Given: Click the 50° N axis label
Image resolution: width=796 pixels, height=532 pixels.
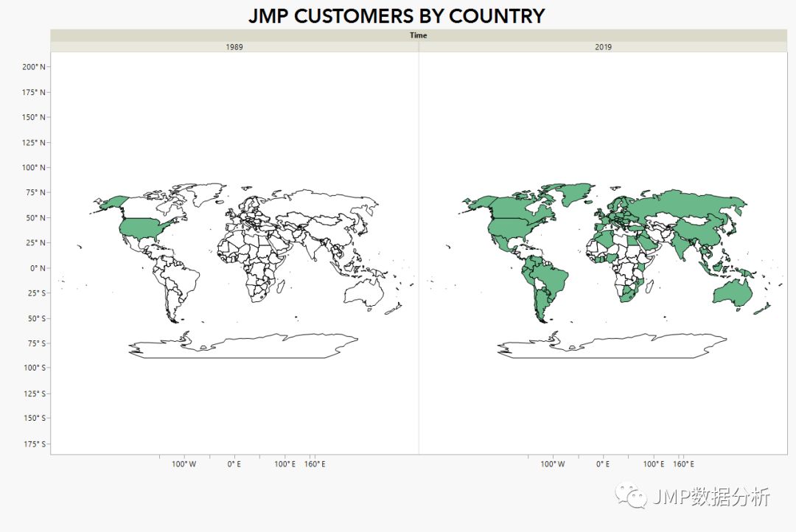Looking at the screenshot, I should tap(35, 218).
